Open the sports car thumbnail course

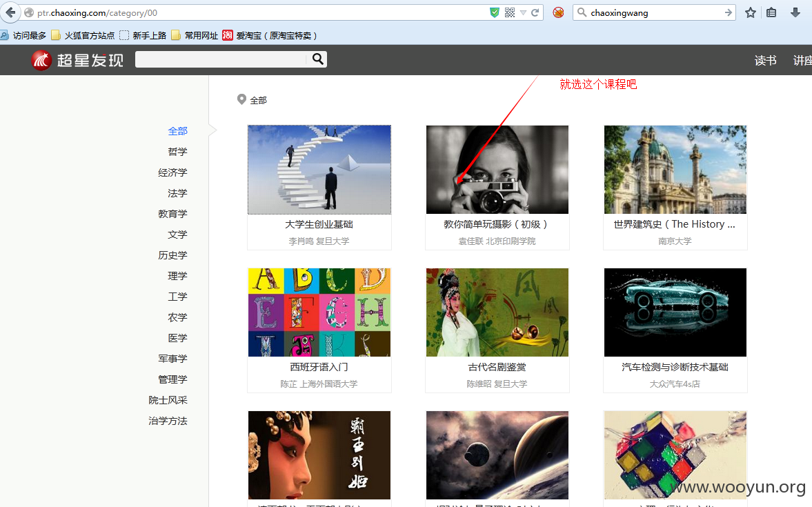point(675,312)
